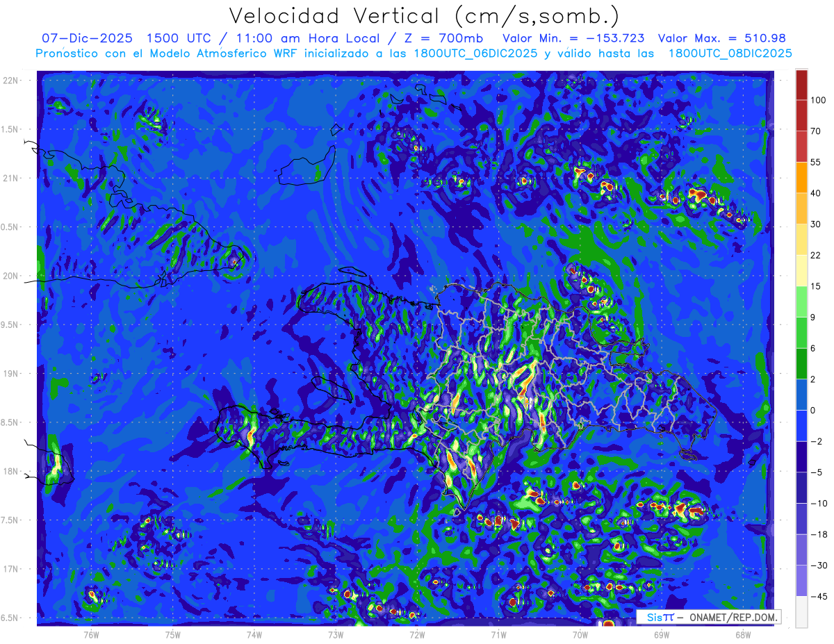Click the dark red legend swatch above 100
Image resolution: width=834 pixels, height=644 pixels.
801,85
